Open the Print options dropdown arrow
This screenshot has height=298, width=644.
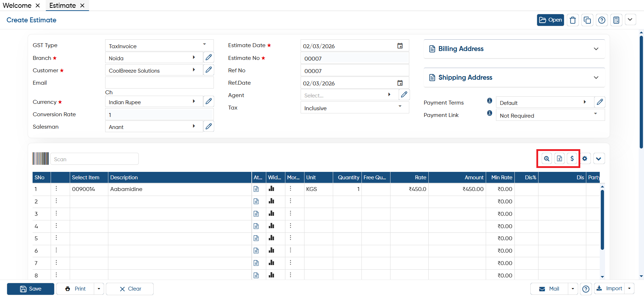click(x=99, y=289)
